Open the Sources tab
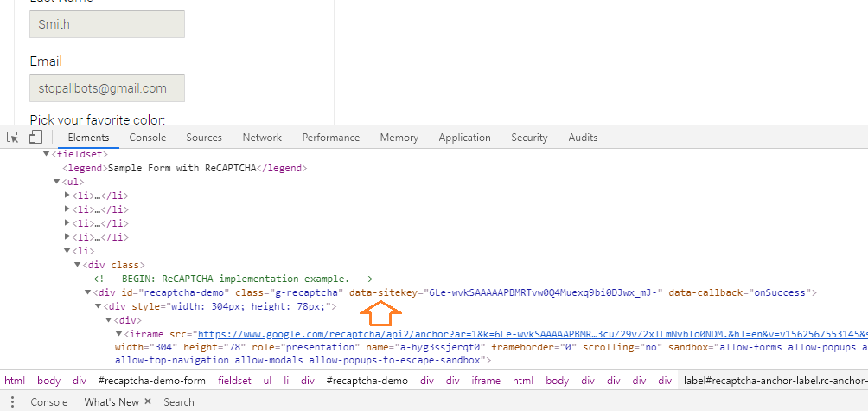This screenshot has width=868, height=411. [x=204, y=138]
